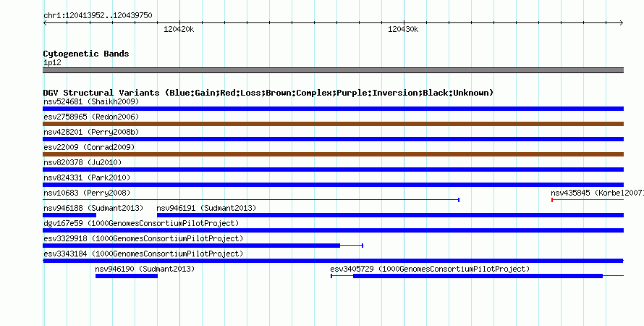Click the gray 1p12 cytogenetic band bar

(333, 70)
